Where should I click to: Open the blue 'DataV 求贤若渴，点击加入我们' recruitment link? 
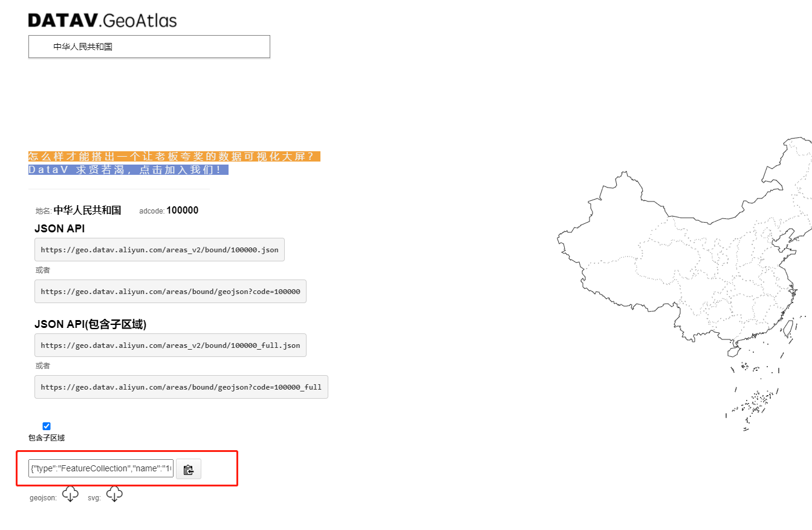(x=129, y=169)
